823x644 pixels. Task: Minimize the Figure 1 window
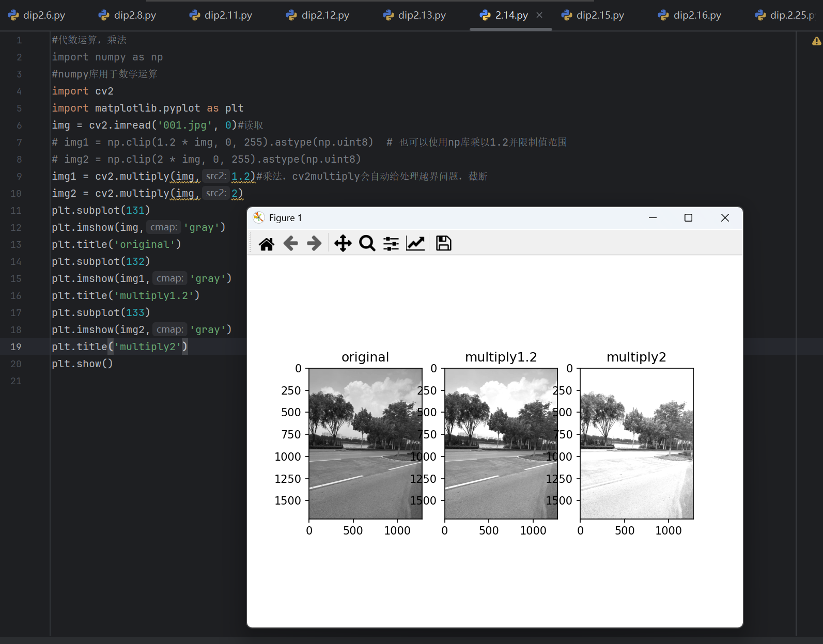(653, 218)
